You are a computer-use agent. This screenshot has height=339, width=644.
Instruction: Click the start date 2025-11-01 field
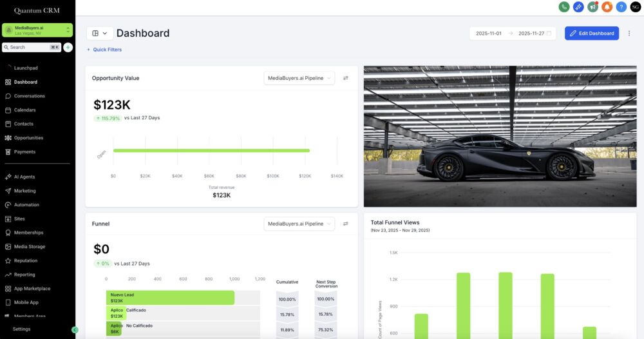tap(489, 34)
